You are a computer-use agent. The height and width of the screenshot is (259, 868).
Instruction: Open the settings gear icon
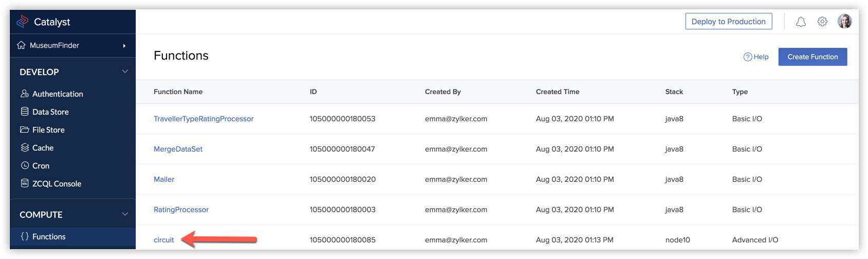pyautogui.click(x=822, y=22)
